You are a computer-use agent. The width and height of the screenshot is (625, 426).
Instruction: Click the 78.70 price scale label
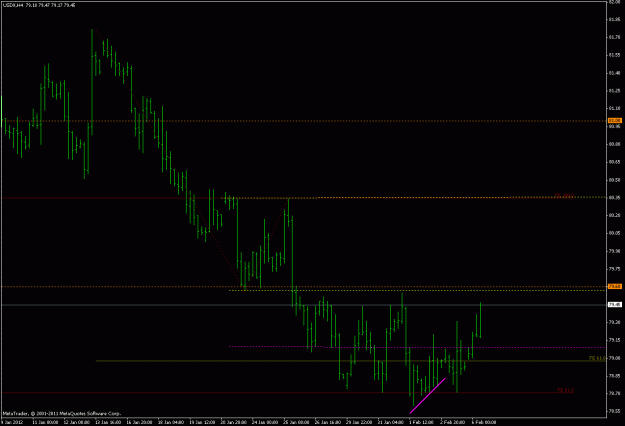pos(614,393)
